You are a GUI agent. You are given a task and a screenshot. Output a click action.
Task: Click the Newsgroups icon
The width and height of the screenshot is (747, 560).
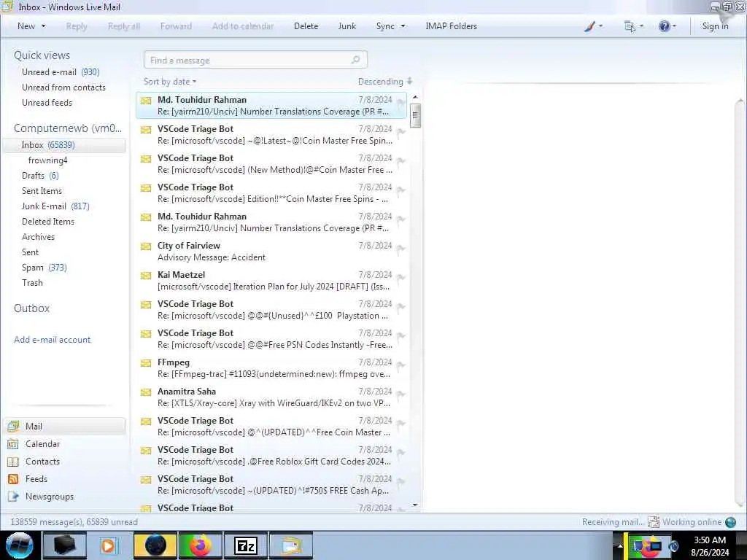13,497
